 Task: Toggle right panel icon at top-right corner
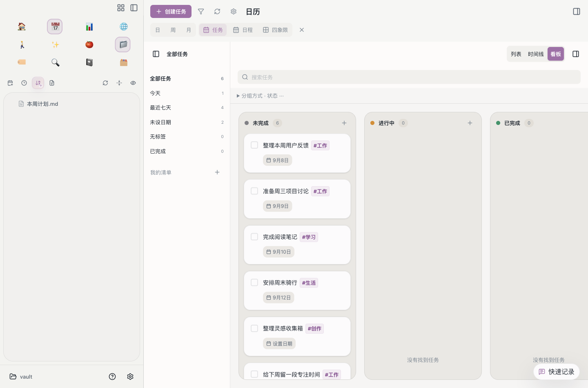coord(577,11)
